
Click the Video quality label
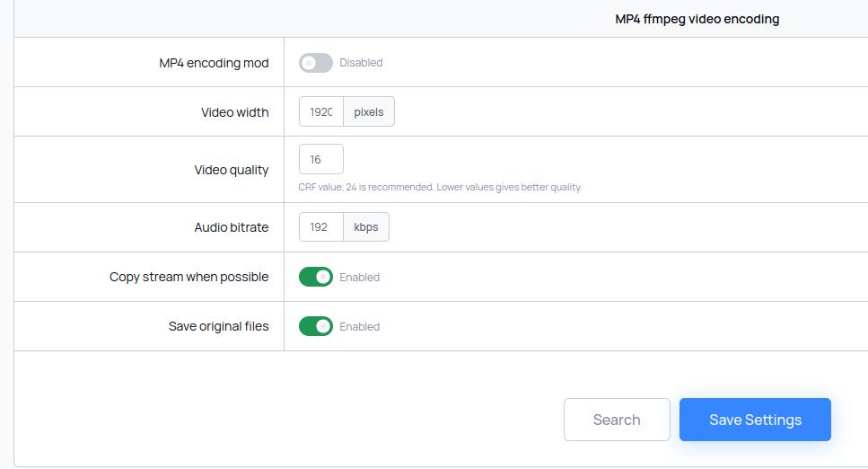point(232,170)
